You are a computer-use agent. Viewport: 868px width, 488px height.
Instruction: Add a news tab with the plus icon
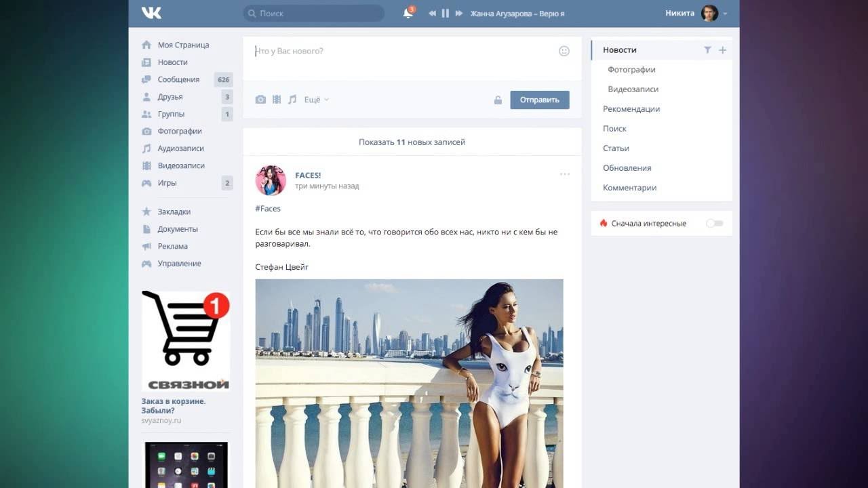[x=722, y=50]
